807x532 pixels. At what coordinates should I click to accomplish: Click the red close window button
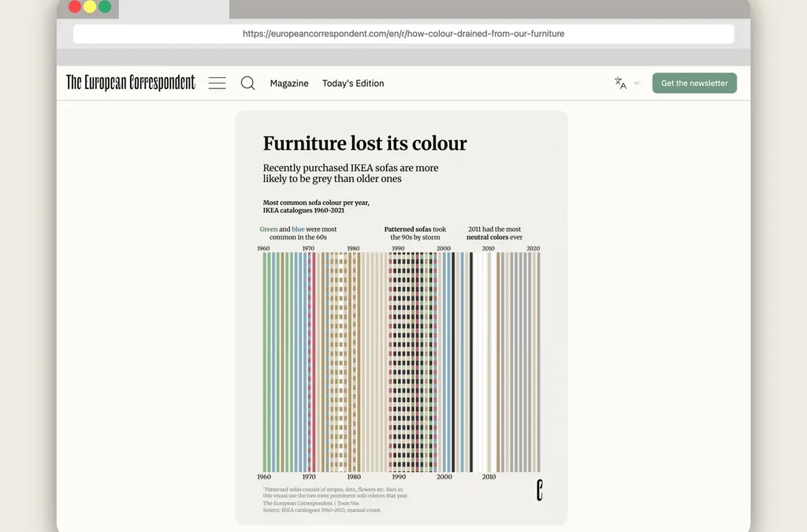click(x=75, y=6)
